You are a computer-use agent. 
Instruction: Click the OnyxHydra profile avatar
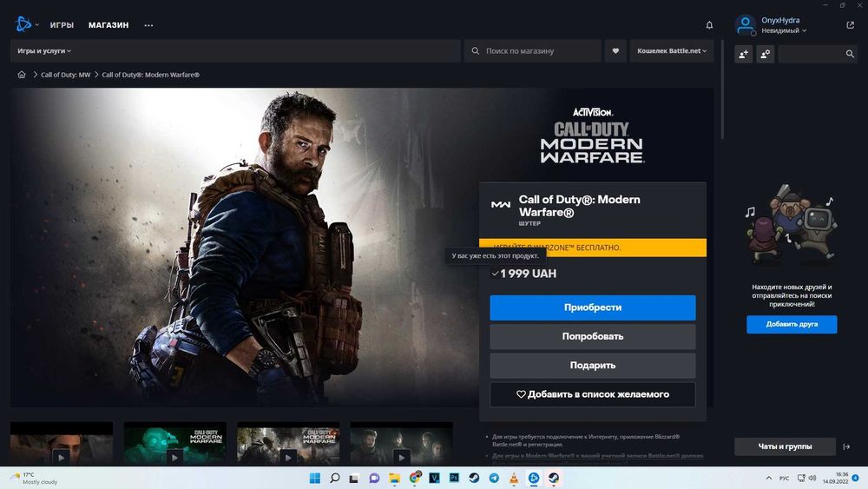coord(745,25)
